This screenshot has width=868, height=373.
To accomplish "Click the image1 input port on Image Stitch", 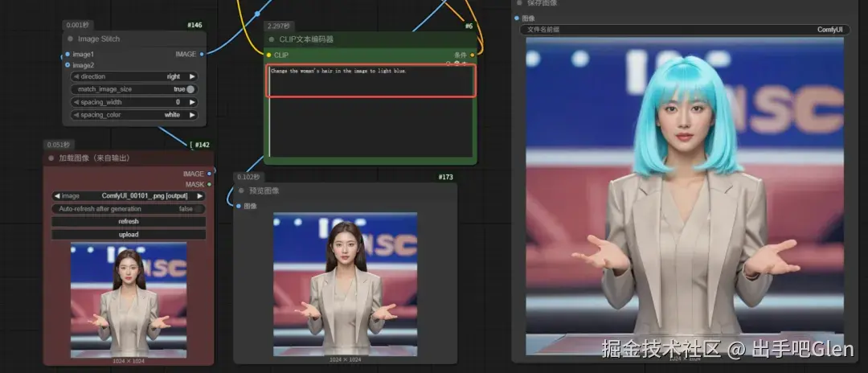I will pyautogui.click(x=68, y=54).
